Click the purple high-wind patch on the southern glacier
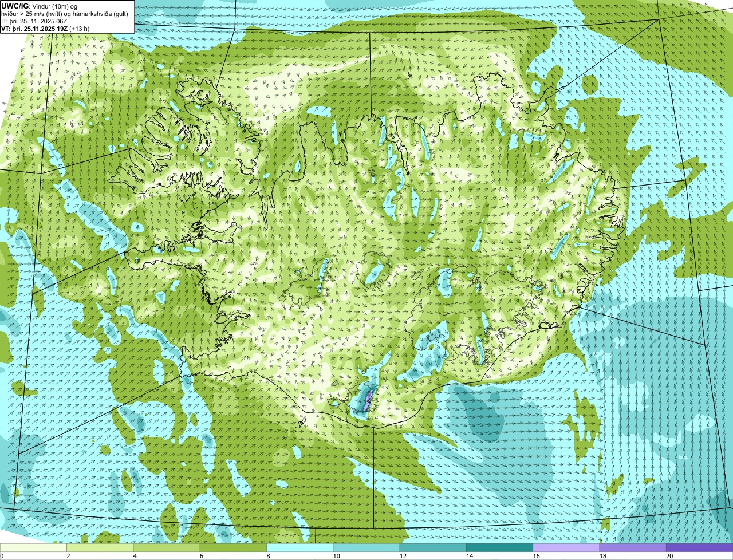The height and width of the screenshot is (560, 733). 367,400
